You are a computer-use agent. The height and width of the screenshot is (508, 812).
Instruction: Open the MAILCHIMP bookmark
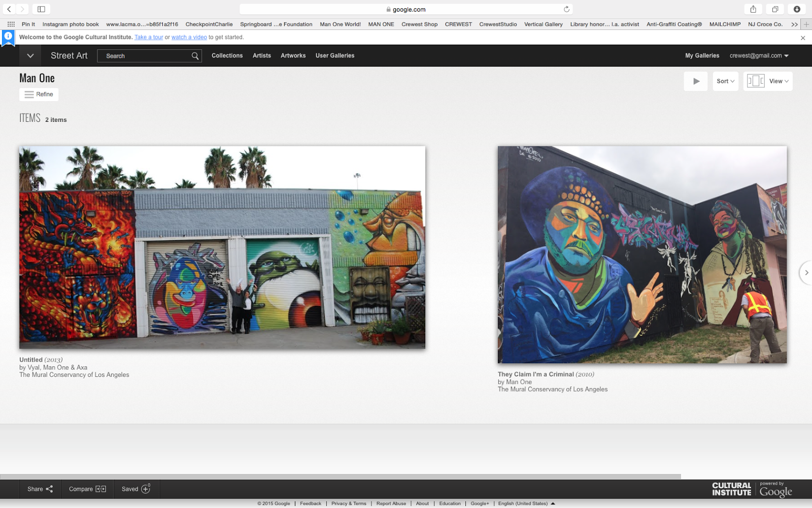[725, 24]
